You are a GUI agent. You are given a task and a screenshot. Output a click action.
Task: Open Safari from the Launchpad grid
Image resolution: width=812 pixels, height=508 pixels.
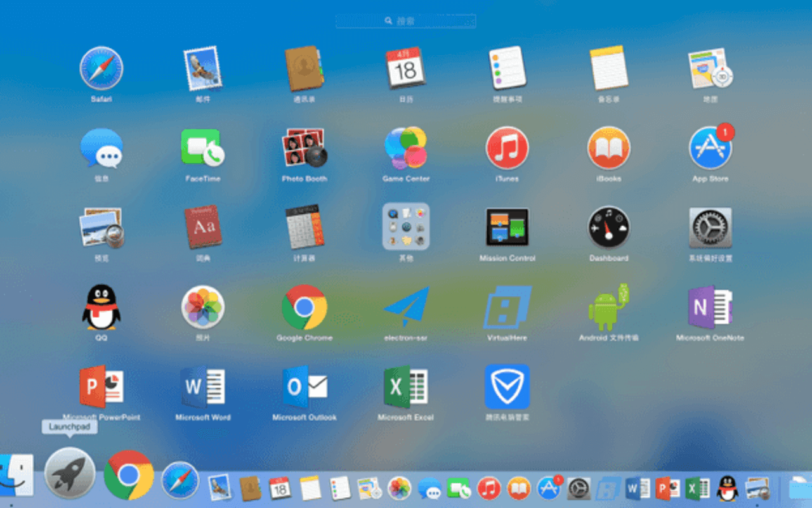pos(101,68)
